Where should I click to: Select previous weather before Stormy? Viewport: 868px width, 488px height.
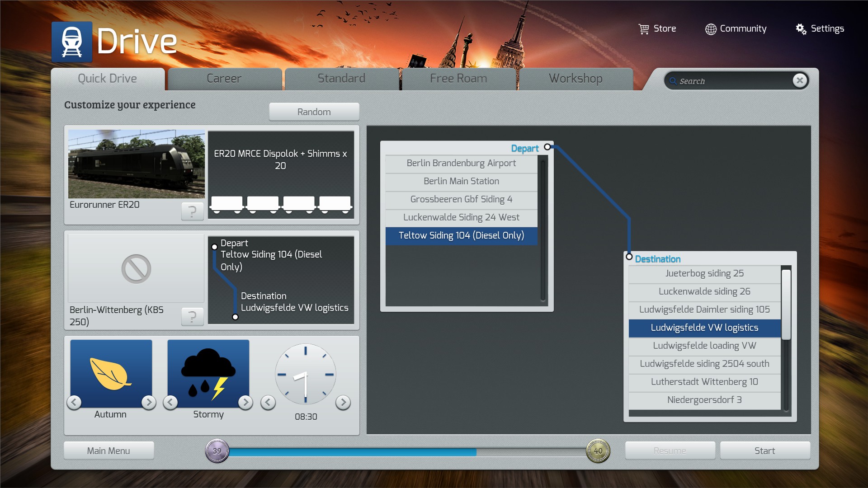tap(170, 402)
